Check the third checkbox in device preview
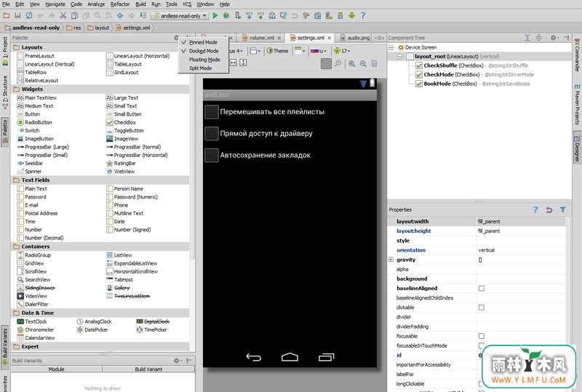 pos(212,155)
